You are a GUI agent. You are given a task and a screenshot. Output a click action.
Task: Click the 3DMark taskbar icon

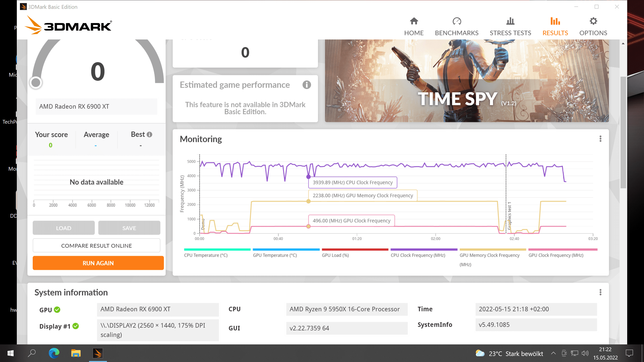pyautogui.click(x=98, y=353)
